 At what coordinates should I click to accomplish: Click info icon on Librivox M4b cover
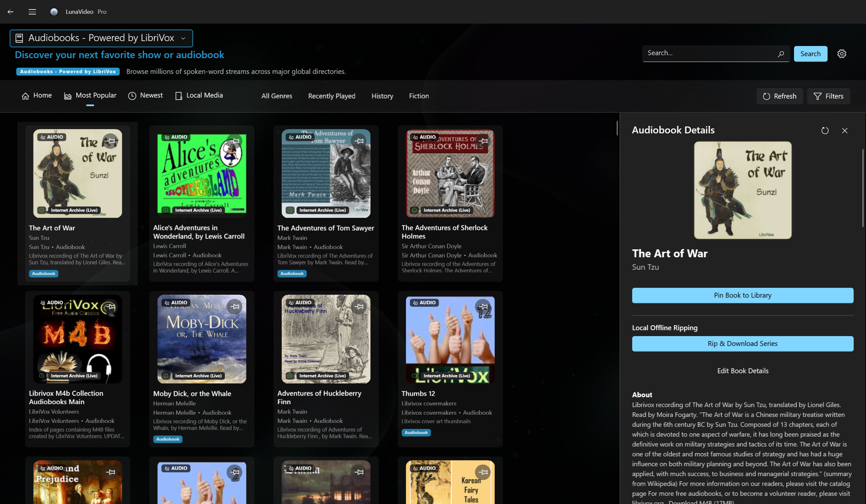(42, 376)
